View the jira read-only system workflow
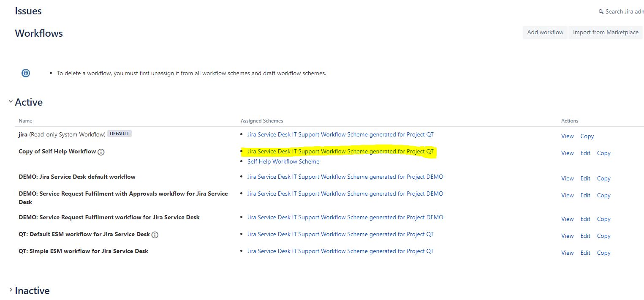644x300 pixels. pyautogui.click(x=568, y=136)
